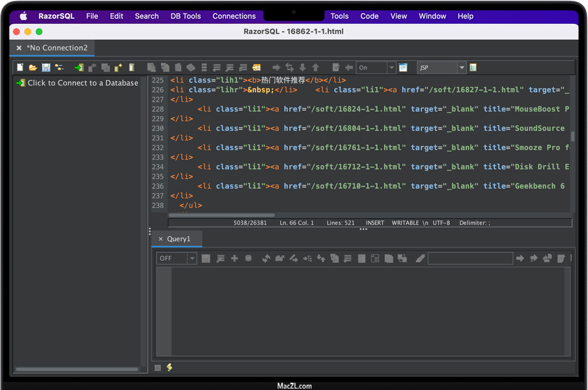Click the eraser icon in the Query1 toolbar
The image size is (588, 390).
(x=420, y=258)
